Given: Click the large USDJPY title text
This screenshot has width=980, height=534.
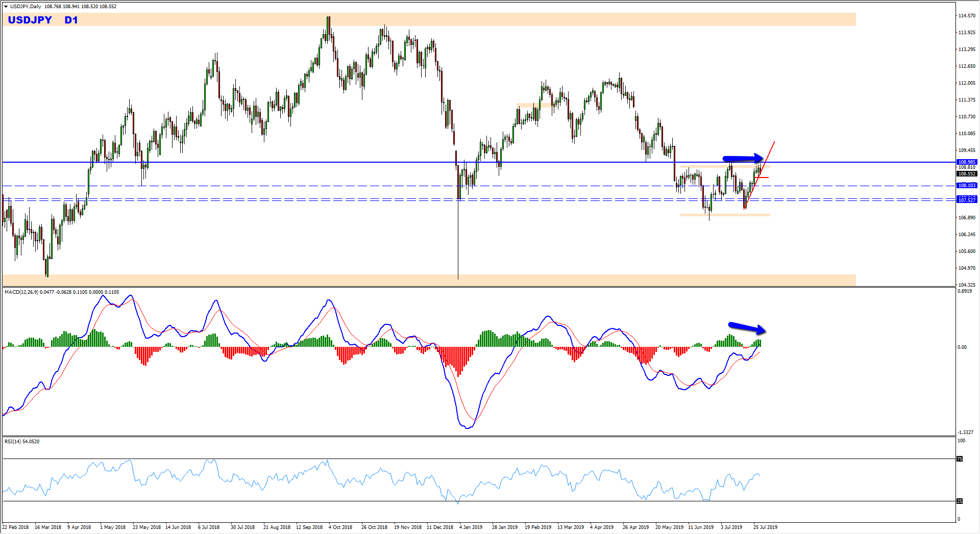Looking at the screenshot, I should tap(30, 20).
